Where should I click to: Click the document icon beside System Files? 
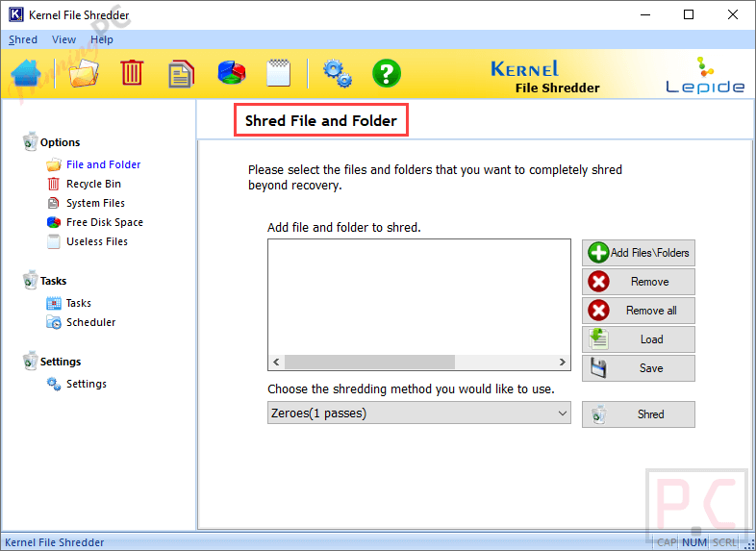[54, 203]
